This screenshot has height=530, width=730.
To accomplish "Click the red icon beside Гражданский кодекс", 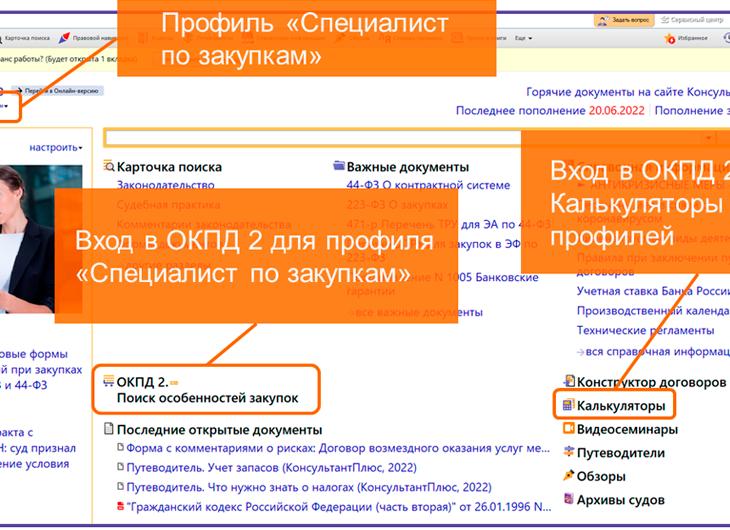I will 120,506.
